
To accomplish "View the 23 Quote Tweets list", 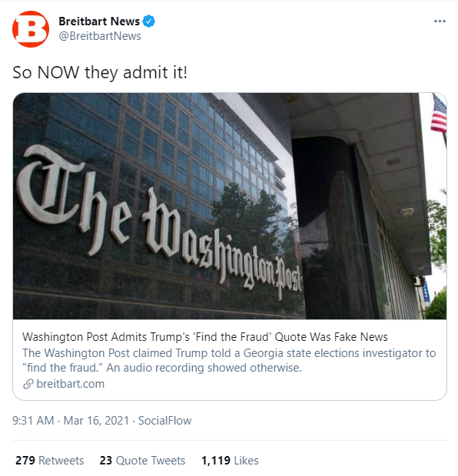I will (142, 461).
